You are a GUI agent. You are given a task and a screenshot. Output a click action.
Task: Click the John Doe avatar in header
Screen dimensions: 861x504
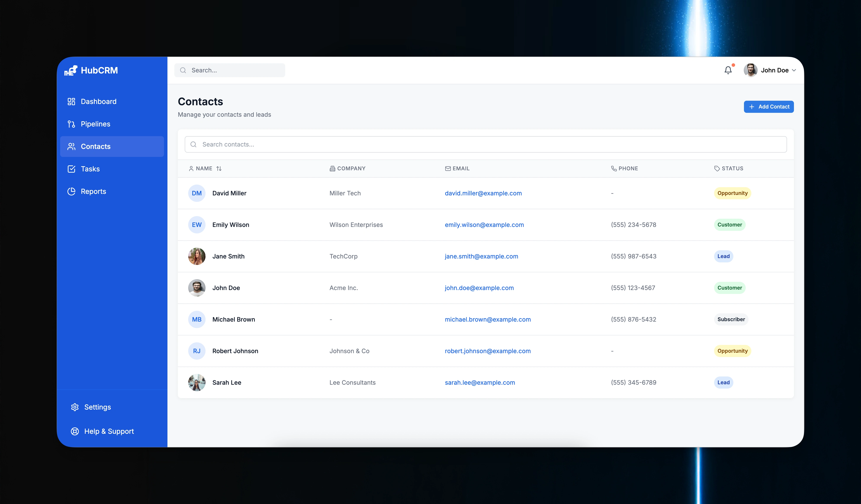click(750, 70)
